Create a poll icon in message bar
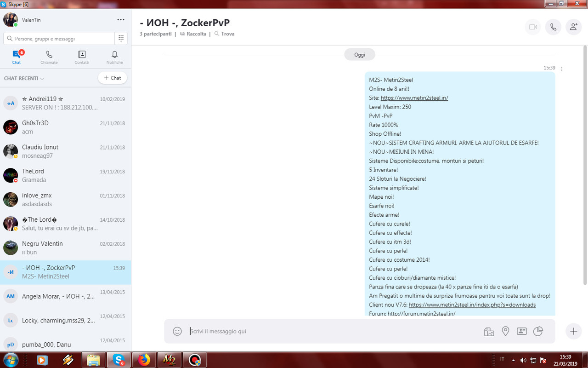588x368 pixels. pyautogui.click(x=538, y=331)
